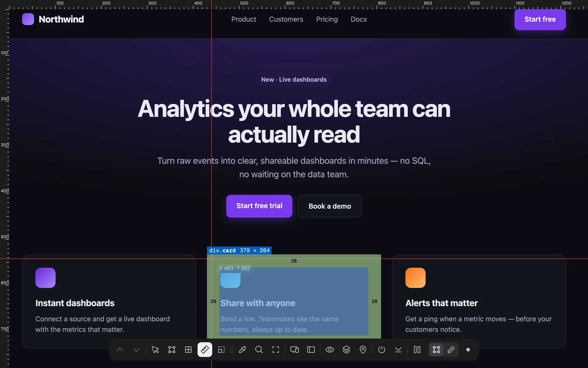
Task: Toggle the active ruler measure tool
Action: click(205, 350)
